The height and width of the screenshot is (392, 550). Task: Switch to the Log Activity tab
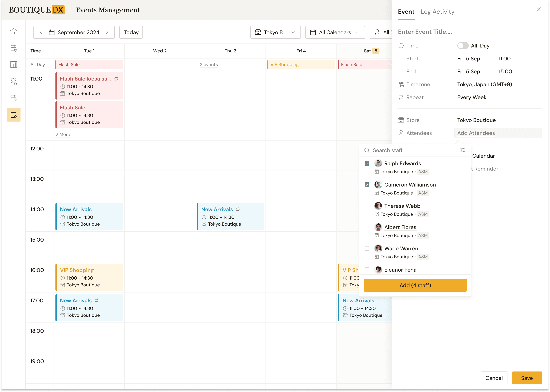point(437,12)
